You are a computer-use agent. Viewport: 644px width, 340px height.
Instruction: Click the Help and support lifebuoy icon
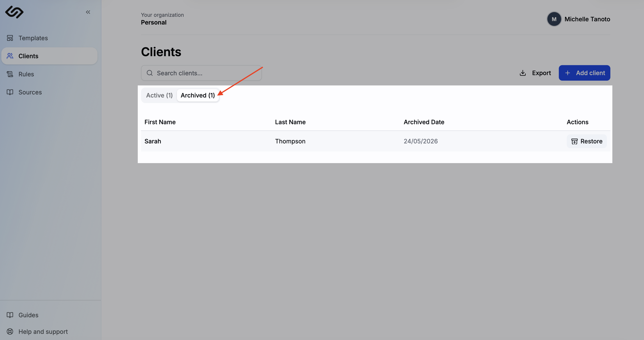tap(10, 331)
